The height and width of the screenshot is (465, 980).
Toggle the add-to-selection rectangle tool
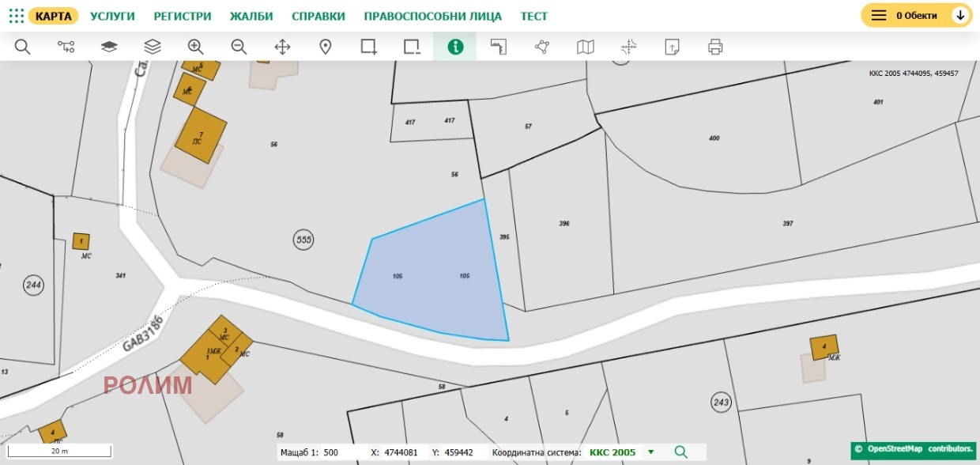coord(368,47)
